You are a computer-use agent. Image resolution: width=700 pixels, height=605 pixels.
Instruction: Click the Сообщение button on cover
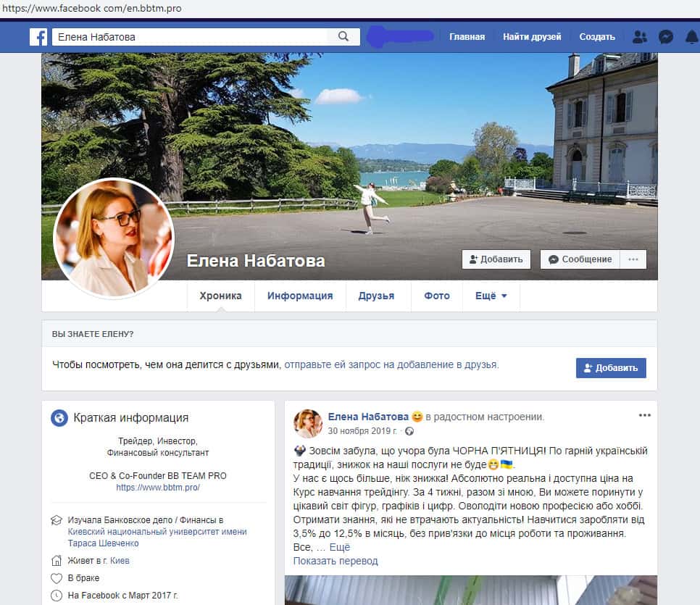(x=580, y=259)
